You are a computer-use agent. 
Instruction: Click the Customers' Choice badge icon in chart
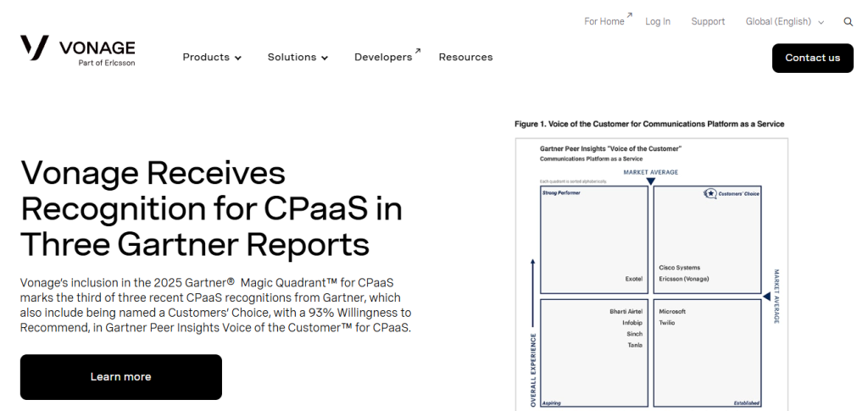coord(710,193)
